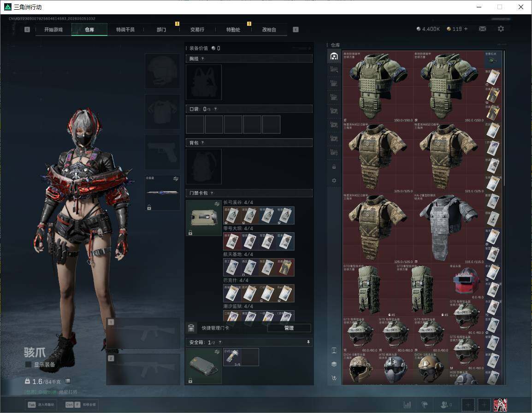Select the HA-2 grey armor in warehouse

point(449,228)
